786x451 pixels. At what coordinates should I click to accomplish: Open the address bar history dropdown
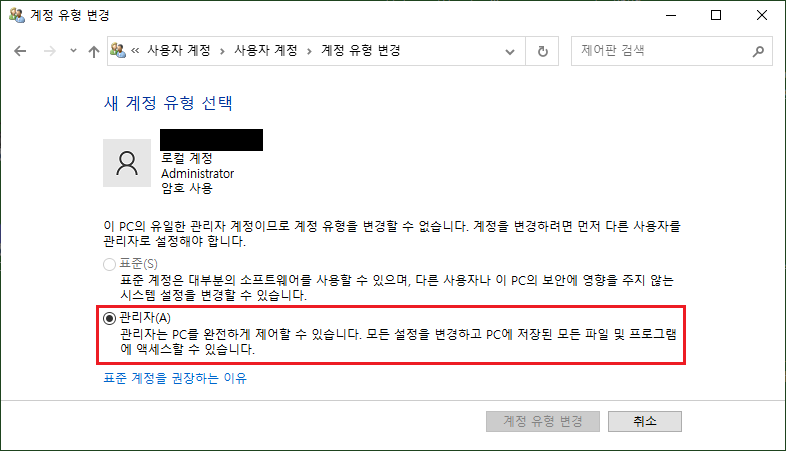click(x=510, y=51)
